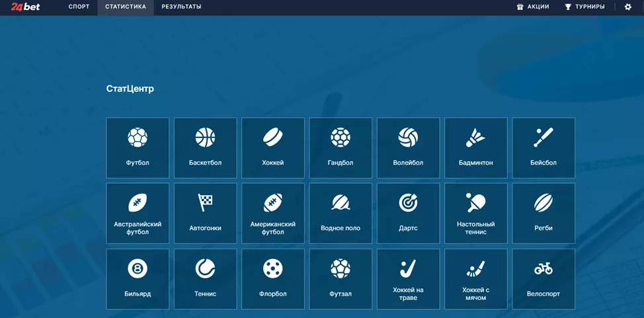Open the Футбол soccer ball icon
The image size is (644, 318).
[x=138, y=138]
